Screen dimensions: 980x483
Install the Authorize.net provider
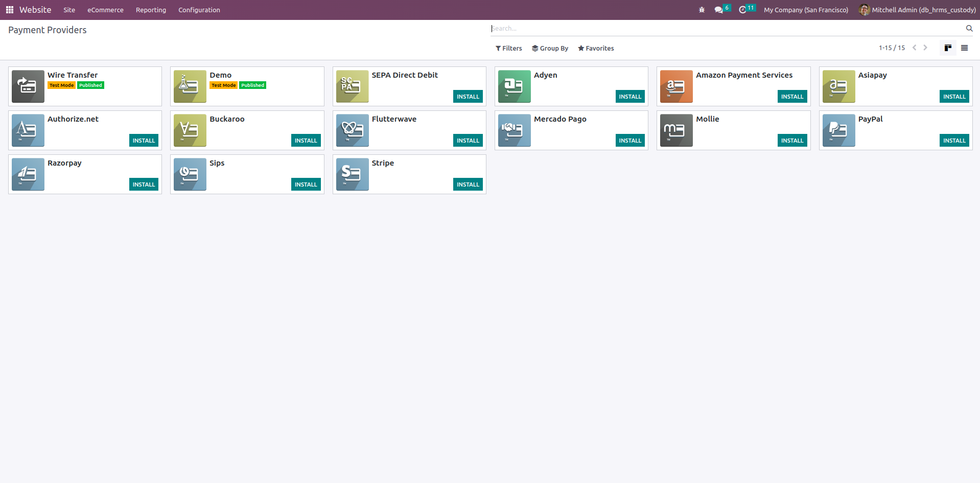pyautogui.click(x=144, y=141)
